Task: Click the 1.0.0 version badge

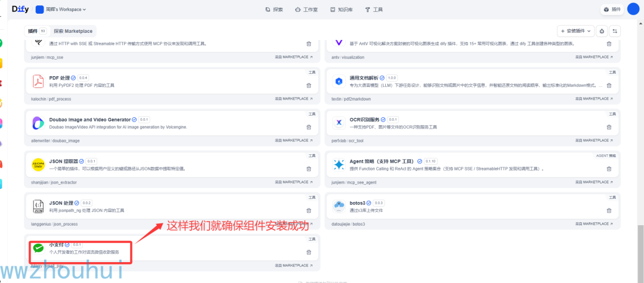Action: click(392, 78)
